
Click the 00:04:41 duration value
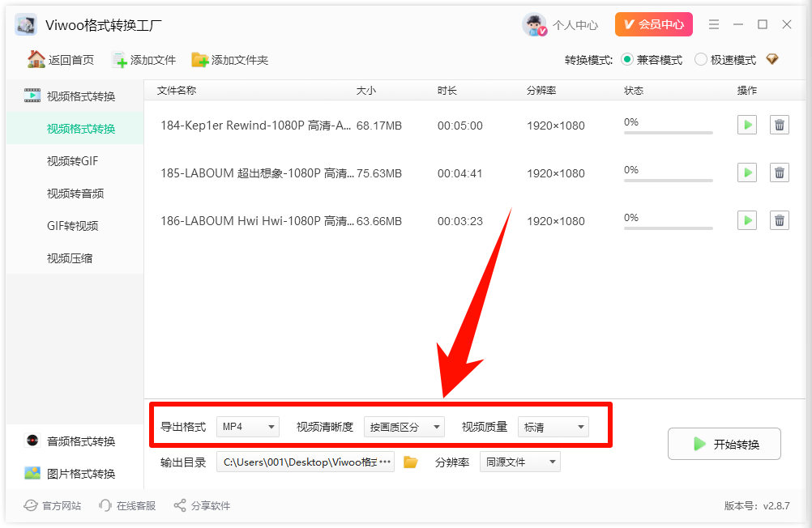[459, 172]
